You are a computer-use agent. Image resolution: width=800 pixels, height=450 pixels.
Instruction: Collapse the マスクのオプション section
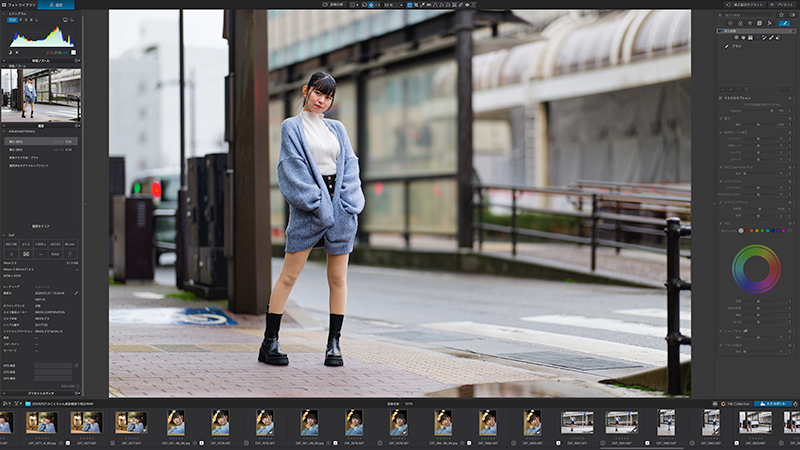(x=720, y=97)
